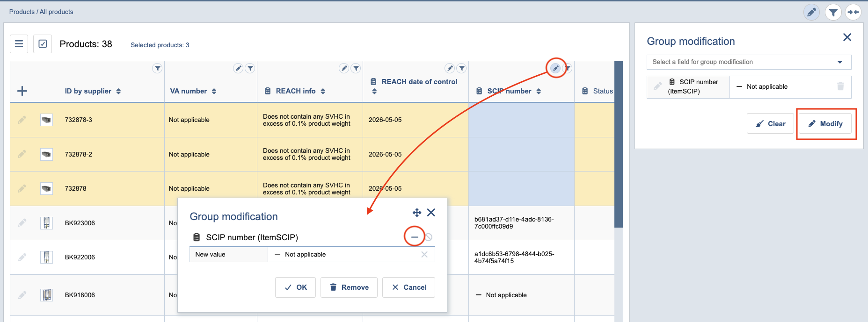Sort by REACH date of control

(374, 92)
